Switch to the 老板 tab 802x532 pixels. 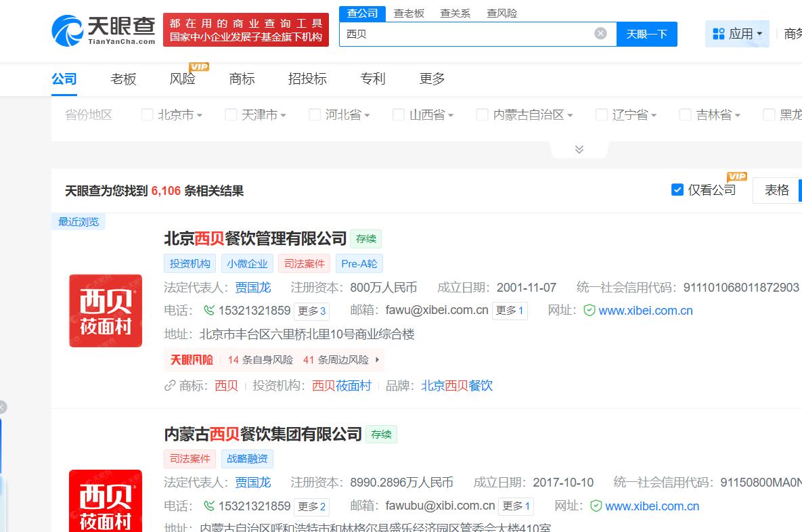123,79
